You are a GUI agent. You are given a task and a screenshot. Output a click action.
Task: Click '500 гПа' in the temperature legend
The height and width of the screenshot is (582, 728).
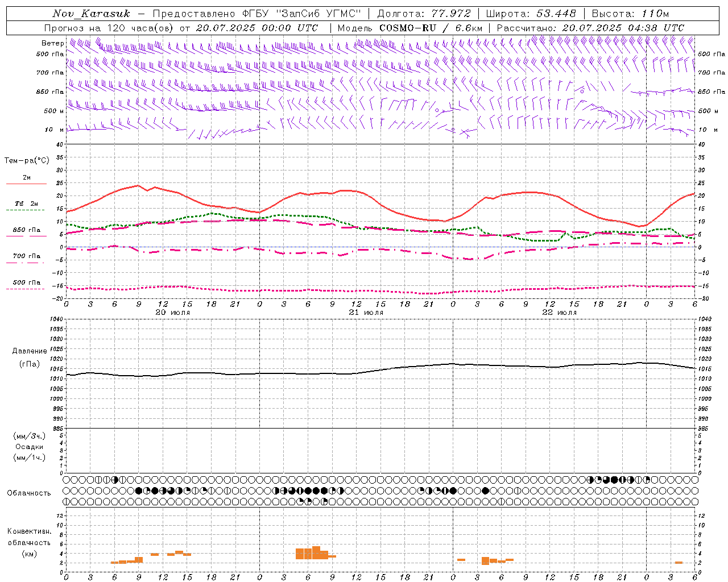(27, 282)
